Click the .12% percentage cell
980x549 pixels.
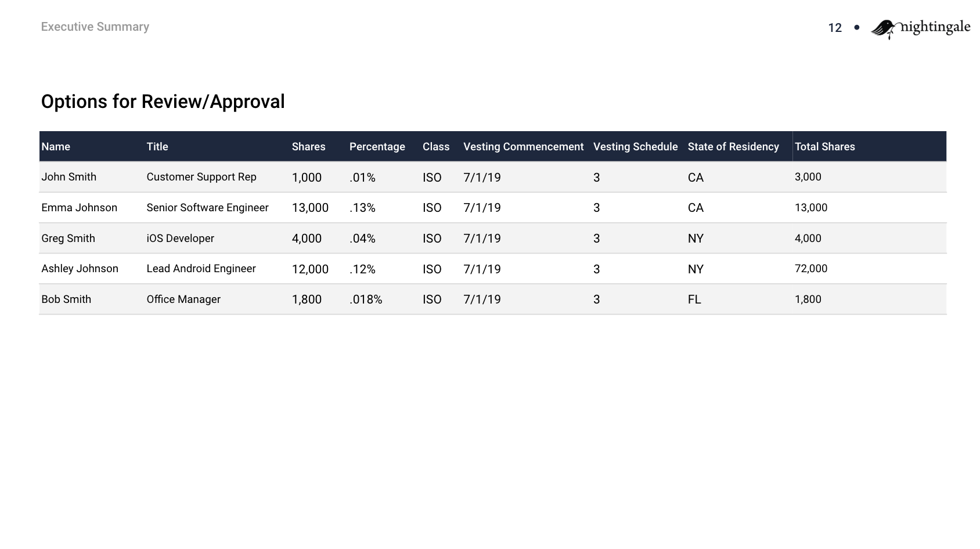[362, 269]
